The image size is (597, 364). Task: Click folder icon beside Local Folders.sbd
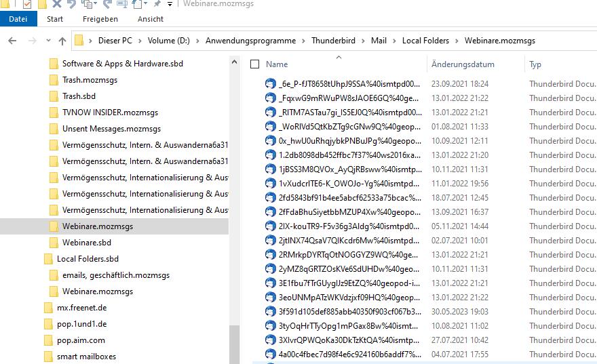(48, 259)
